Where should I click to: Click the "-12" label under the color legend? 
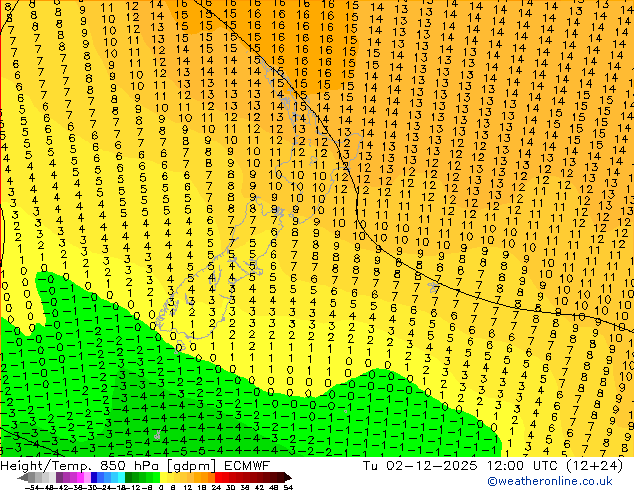coord(134,487)
